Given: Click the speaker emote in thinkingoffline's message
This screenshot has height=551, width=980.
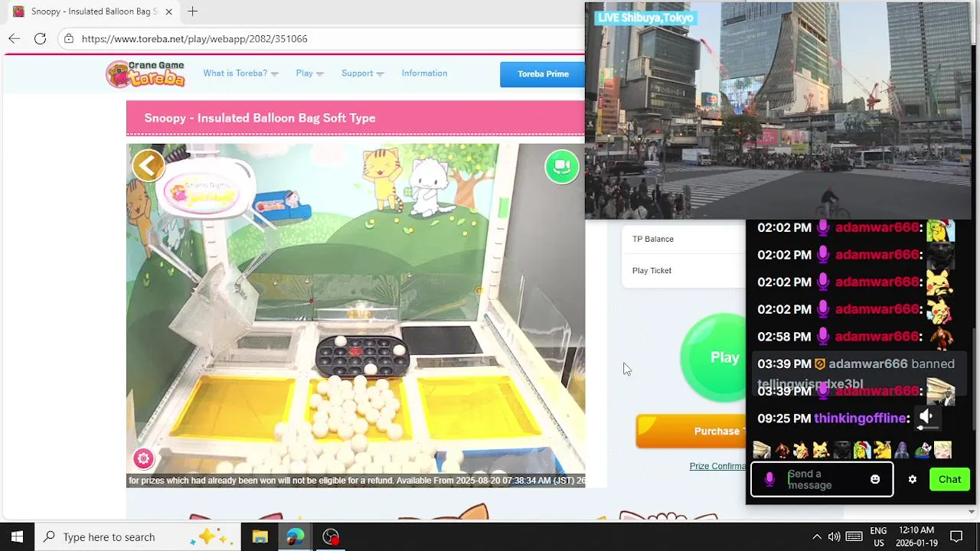Looking at the screenshot, I should coord(926,417).
